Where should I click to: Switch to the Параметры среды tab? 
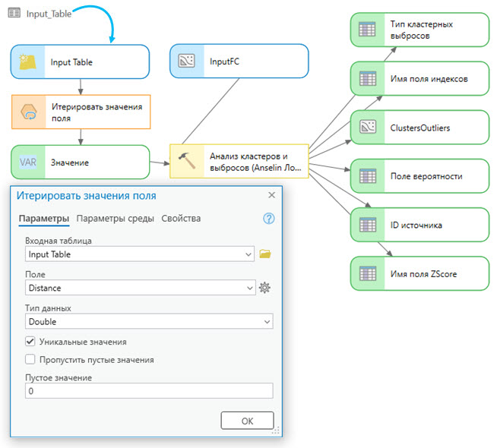pos(115,219)
